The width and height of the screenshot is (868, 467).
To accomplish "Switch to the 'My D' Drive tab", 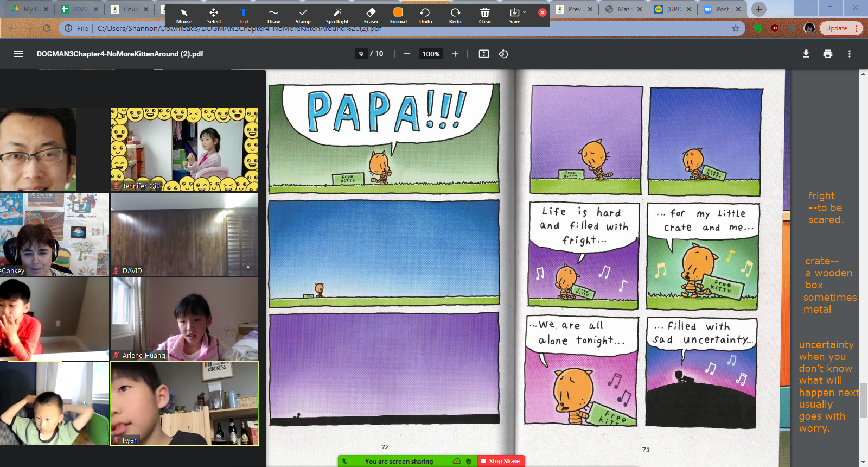I will [30, 9].
